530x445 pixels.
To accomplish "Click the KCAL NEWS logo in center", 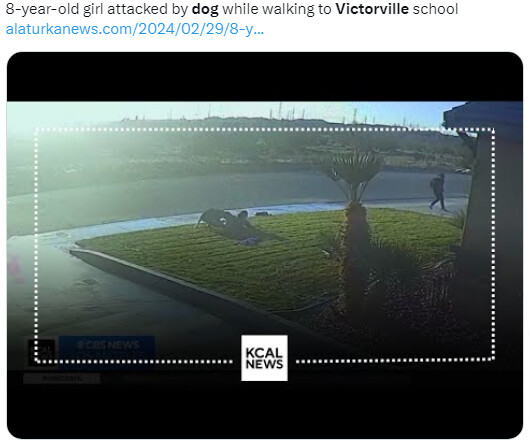I will point(264,358).
